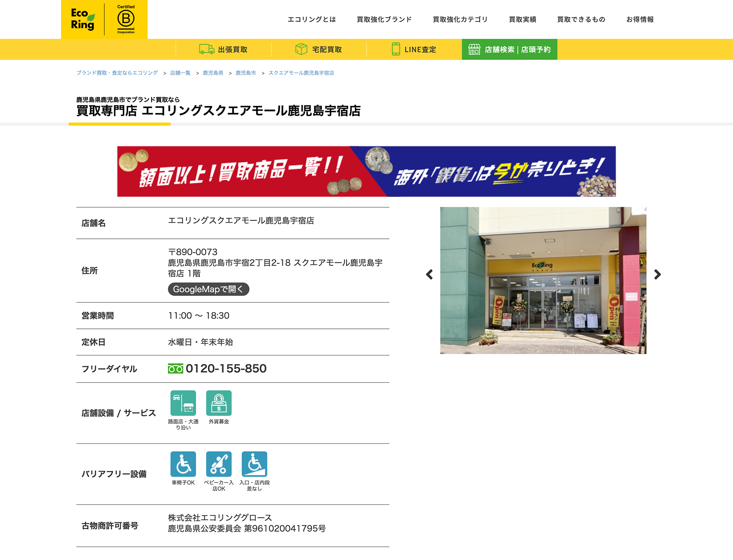
Task: Click the license number 第961020041795号
Action: click(x=285, y=528)
